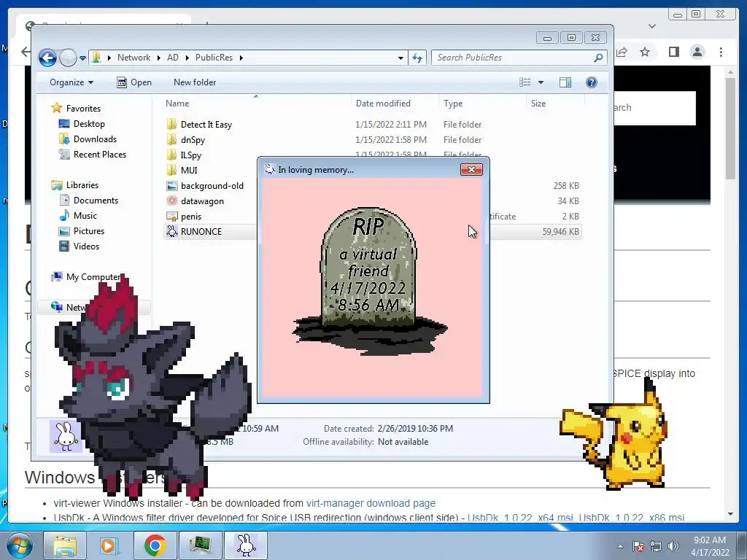Click the RIP tombstone image
The height and width of the screenshot is (560, 747).
coord(369,281)
